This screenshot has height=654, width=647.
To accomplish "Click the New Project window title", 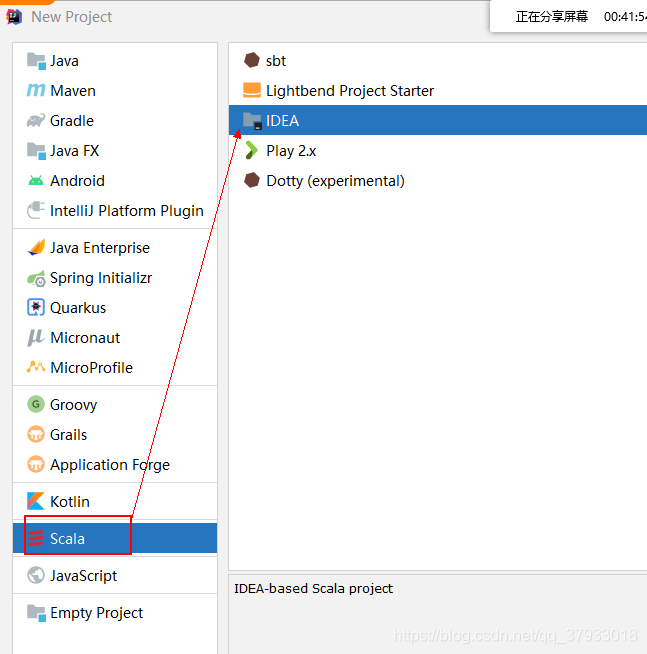I will (x=72, y=17).
